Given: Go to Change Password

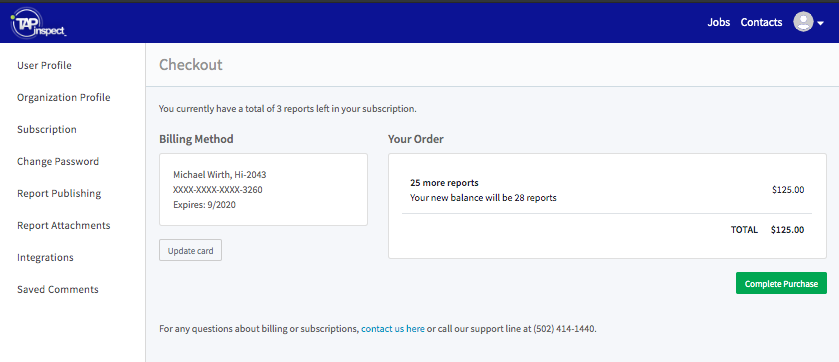Looking at the screenshot, I should pyautogui.click(x=58, y=161).
